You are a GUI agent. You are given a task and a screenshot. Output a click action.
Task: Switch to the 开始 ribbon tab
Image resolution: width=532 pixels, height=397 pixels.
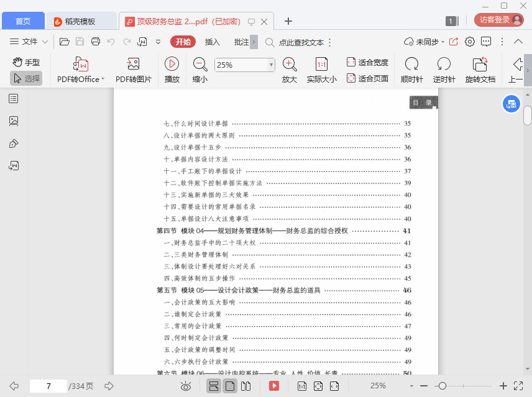pyautogui.click(x=183, y=42)
